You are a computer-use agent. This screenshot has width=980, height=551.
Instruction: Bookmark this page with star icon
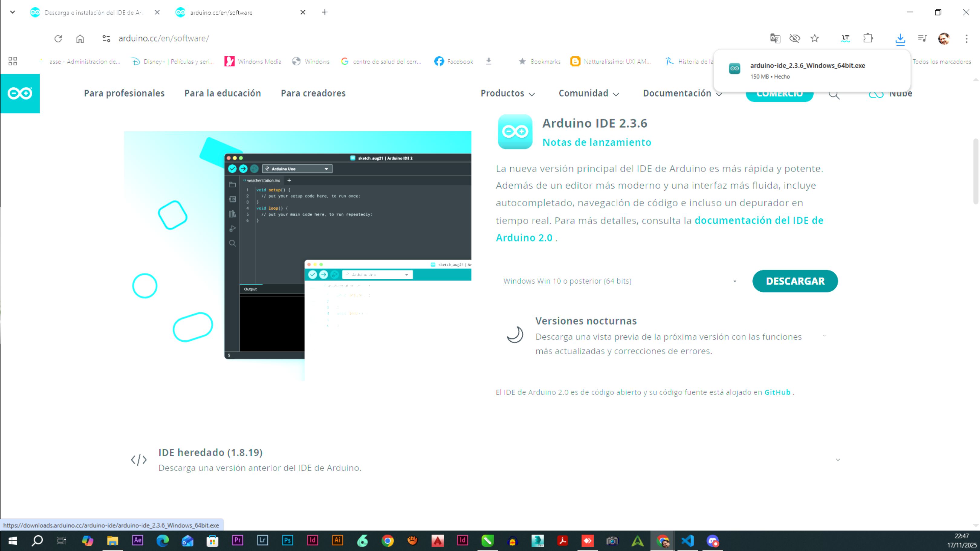(815, 38)
